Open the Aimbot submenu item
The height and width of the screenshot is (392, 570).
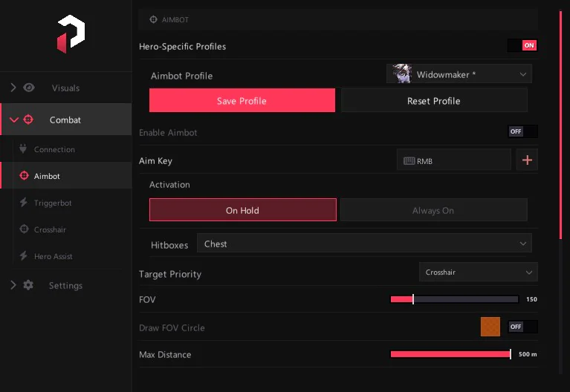tap(66, 176)
